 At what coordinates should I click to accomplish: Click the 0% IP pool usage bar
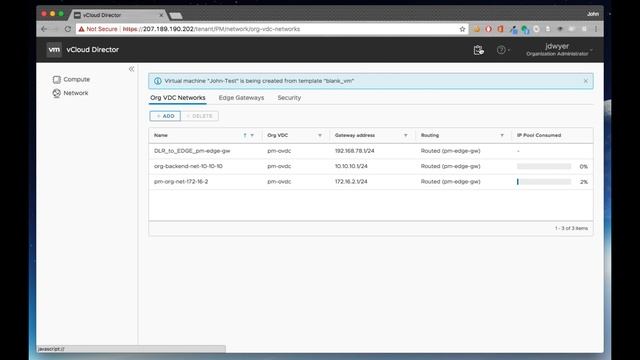[544, 167]
